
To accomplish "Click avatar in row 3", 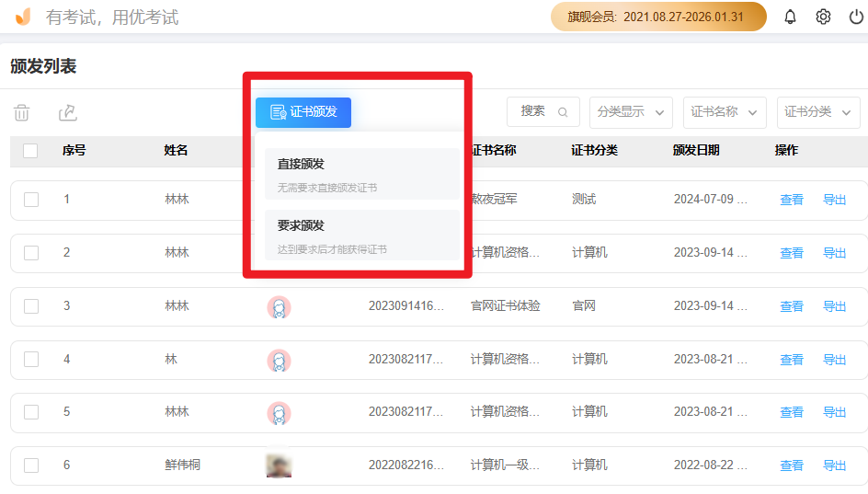I will [x=279, y=307].
